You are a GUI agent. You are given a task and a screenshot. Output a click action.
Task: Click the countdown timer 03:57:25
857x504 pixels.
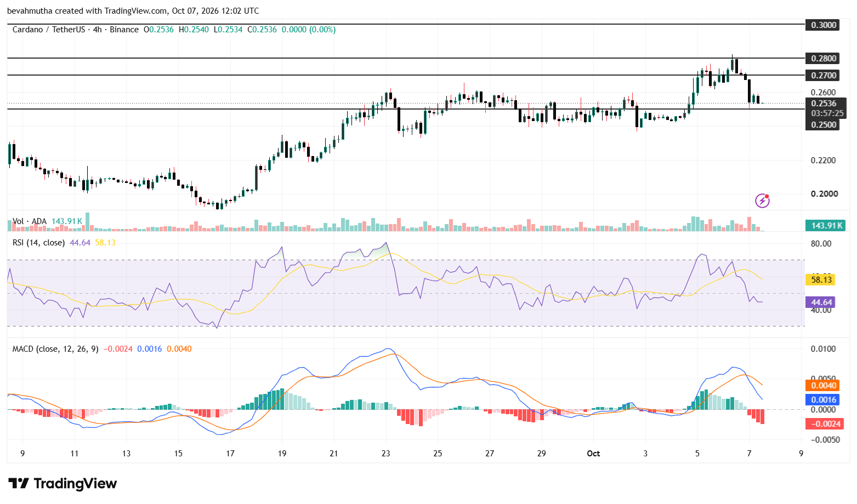click(x=827, y=113)
